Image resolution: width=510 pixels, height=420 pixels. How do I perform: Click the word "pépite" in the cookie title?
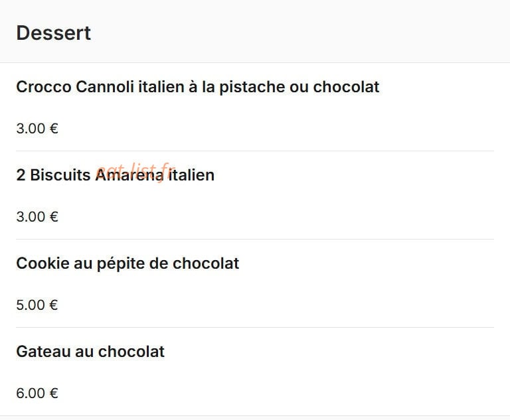[121, 264]
